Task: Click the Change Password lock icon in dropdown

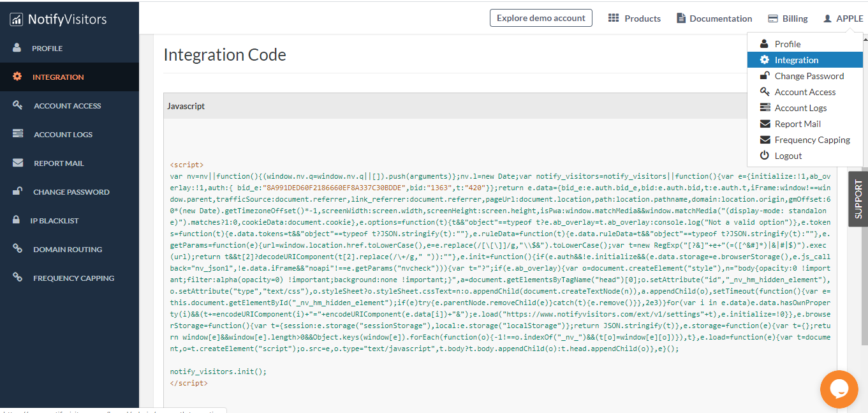Action: point(764,75)
